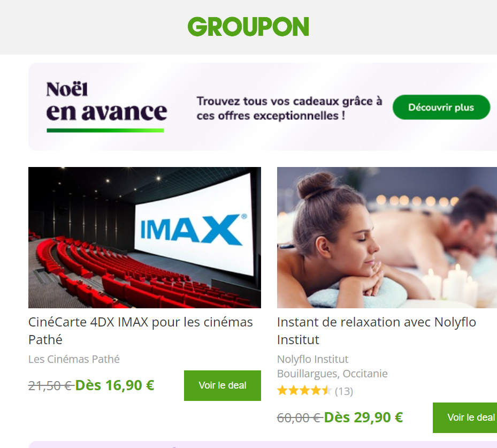Click the Dès 29,90 € price

[364, 417]
